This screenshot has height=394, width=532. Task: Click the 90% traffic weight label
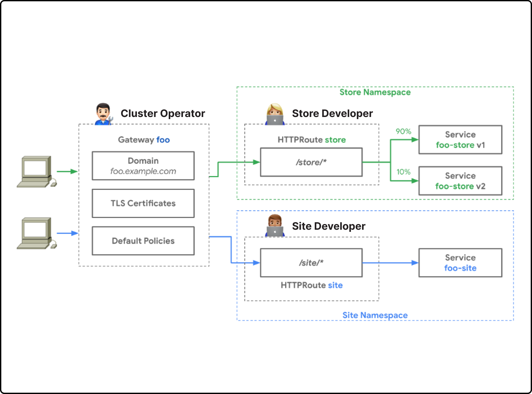pyautogui.click(x=404, y=131)
